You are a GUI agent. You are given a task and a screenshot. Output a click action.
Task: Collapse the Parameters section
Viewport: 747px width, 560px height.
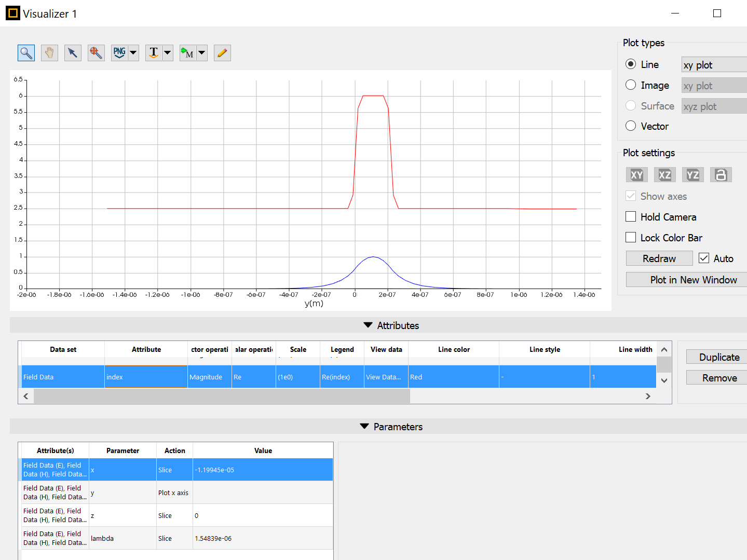coord(364,427)
